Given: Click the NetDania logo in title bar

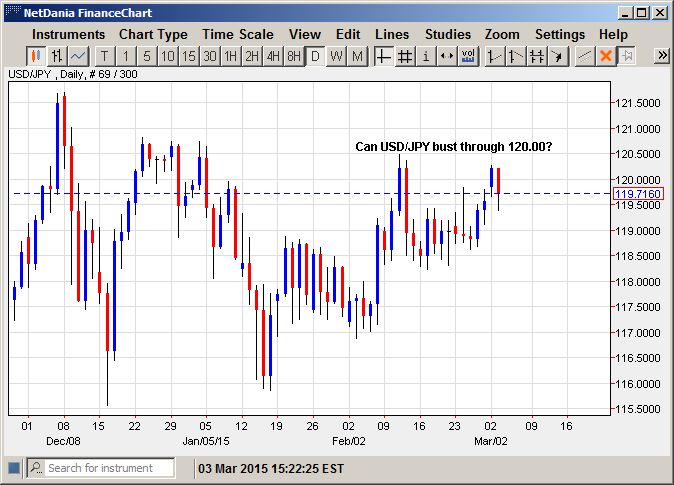Looking at the screenshot, I should pos(12,12).
